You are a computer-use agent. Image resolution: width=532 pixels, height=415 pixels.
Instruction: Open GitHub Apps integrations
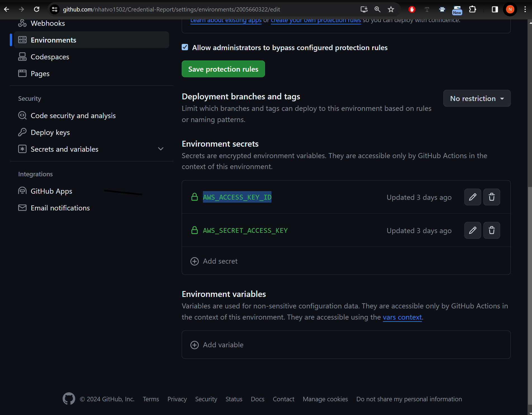coord(92,191)
